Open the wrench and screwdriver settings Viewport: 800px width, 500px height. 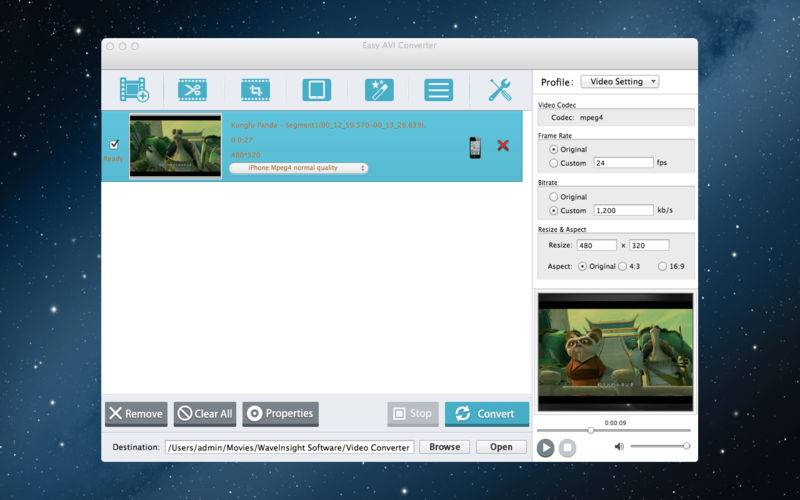coord(500,90)
